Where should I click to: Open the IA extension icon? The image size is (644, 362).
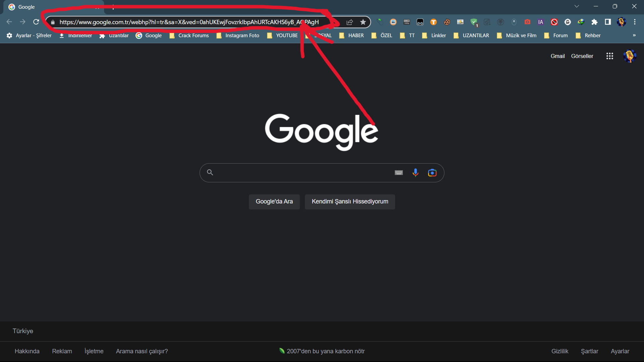541,22
